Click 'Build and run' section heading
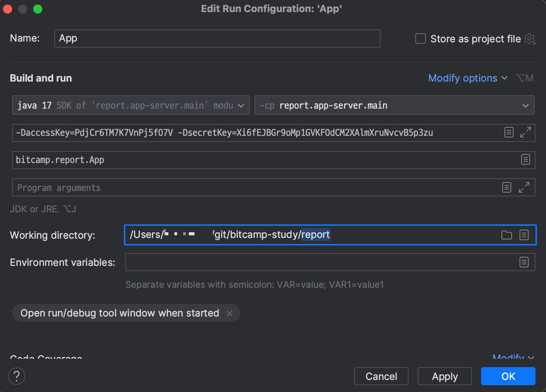This screenshot has width=546, height=392. tap(41, 78)
